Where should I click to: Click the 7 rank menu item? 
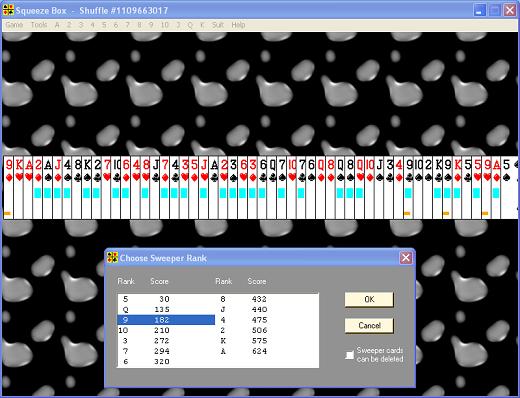[x=127, y=25]
